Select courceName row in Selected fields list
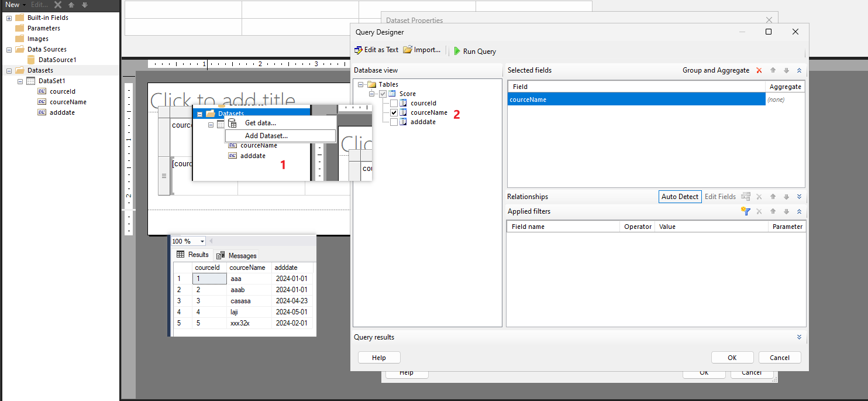 636,100
